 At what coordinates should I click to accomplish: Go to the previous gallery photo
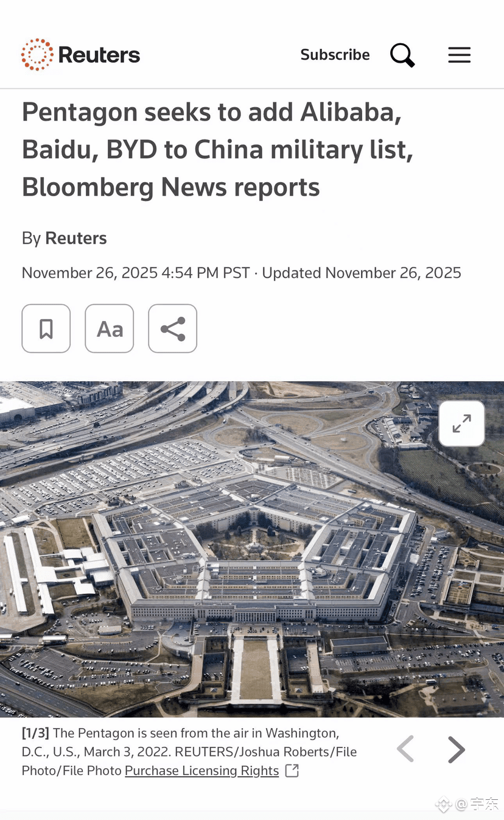[x=405, y=749]
